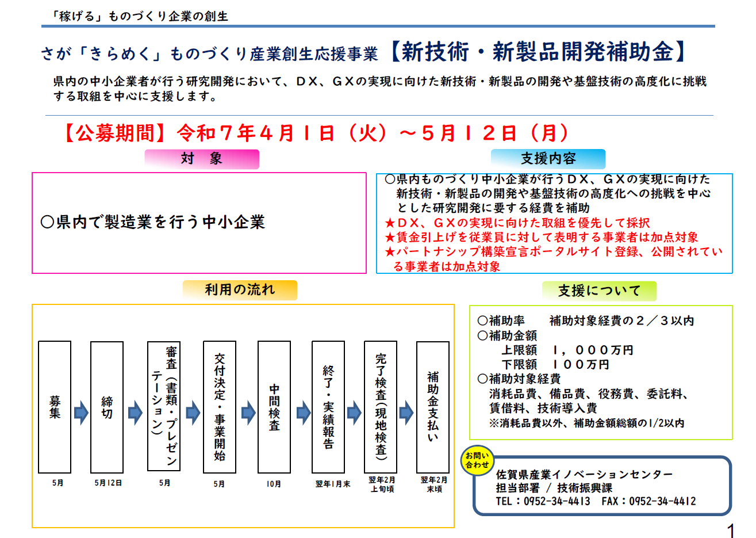The width and height of the screenshot is (756, 538).
Task: Click the 締切 flow step box
Action: (107, 407)
